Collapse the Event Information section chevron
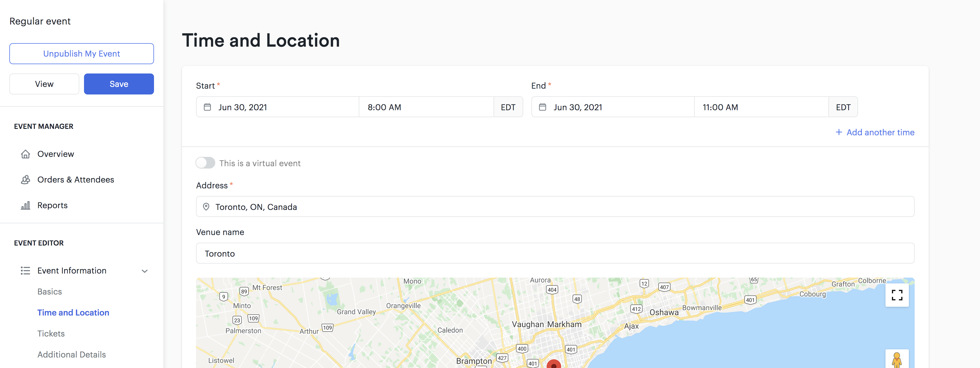The height and width of the screenshot is (368, 980). tap(145, 271)
